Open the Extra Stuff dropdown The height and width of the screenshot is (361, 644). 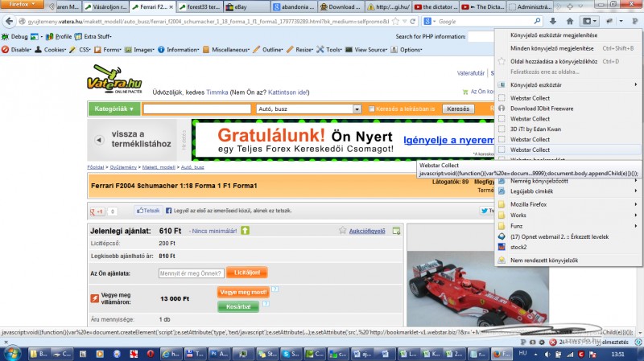click(x=93, y=36)
